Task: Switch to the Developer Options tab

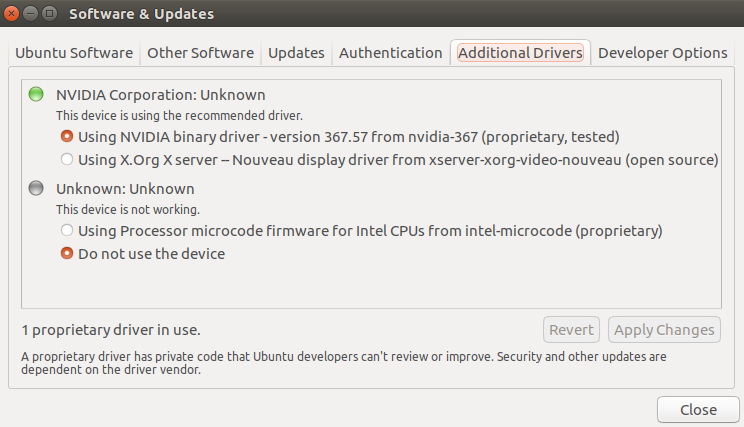Action: (662, 53)
